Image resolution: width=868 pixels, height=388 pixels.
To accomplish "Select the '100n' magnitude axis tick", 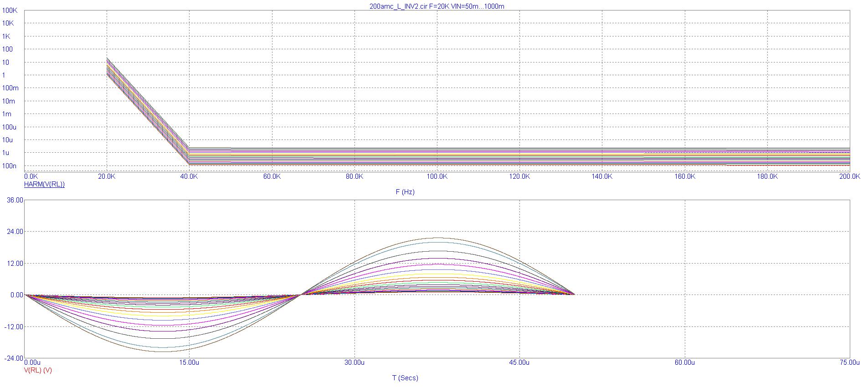I will coord(10,166).
